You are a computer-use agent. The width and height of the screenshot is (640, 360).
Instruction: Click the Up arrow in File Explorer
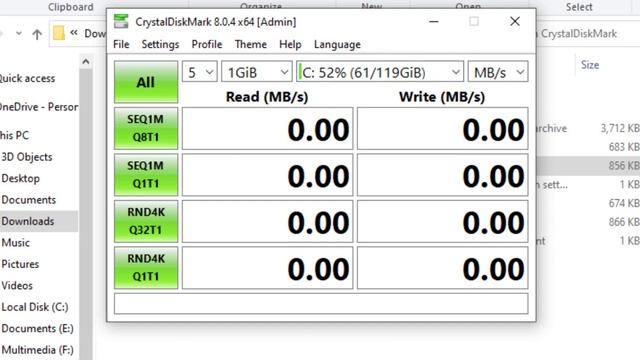click(37, 34)
